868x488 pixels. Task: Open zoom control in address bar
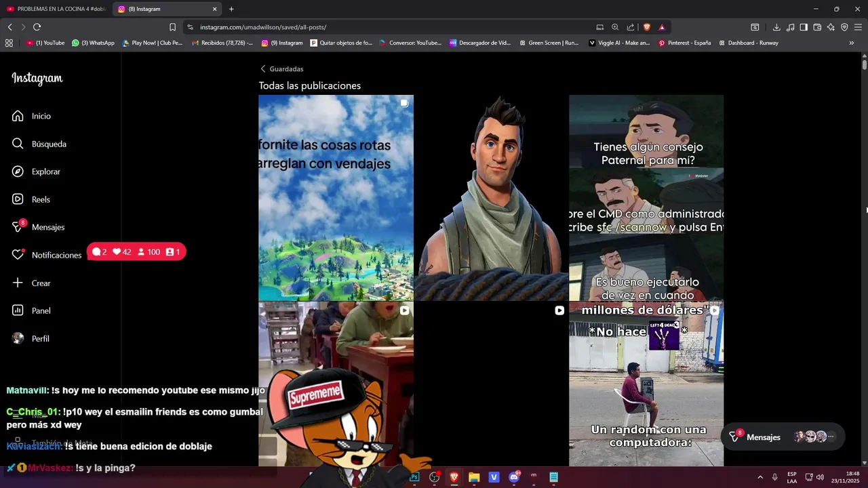point(615,27)
